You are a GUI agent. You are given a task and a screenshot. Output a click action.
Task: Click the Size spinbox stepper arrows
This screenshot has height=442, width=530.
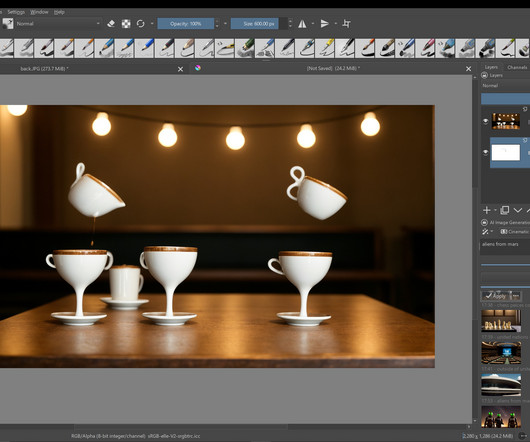[x=290, y=24]
